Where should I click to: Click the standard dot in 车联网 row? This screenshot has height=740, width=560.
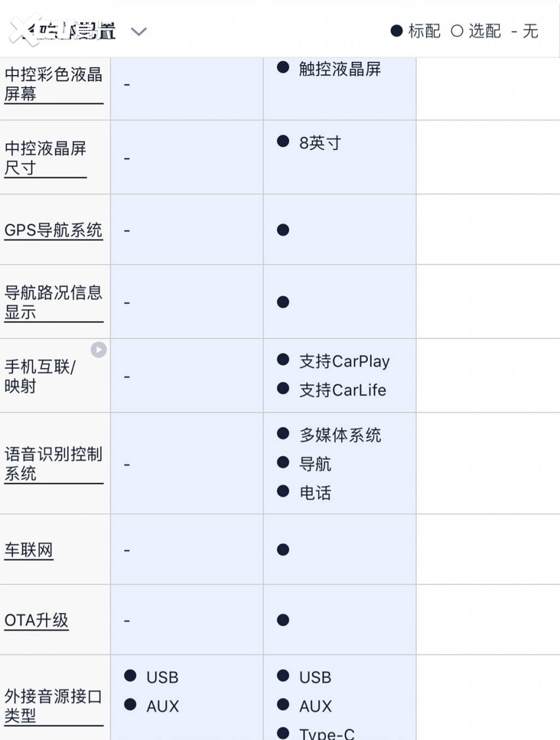(283, 550)
